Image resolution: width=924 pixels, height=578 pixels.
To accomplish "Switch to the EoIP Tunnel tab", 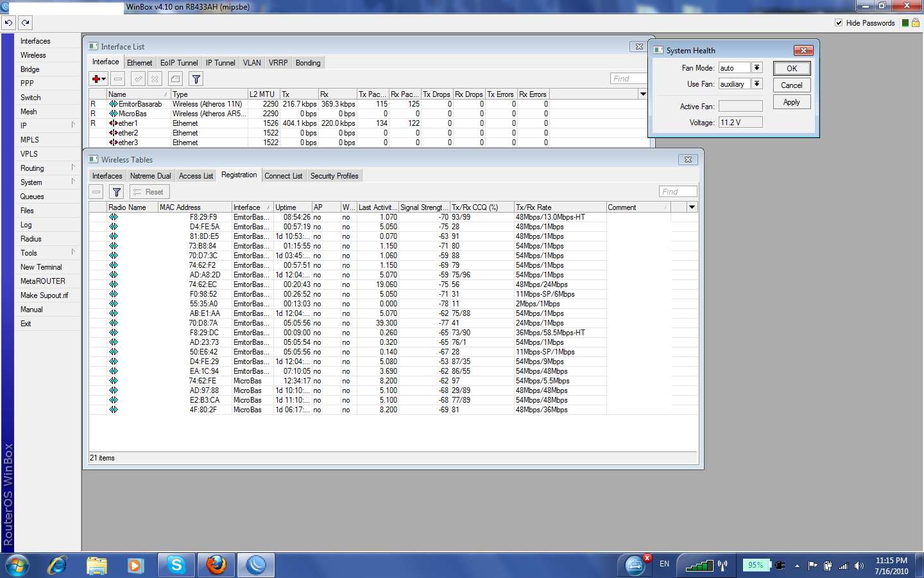I will [x=179, y=63].
